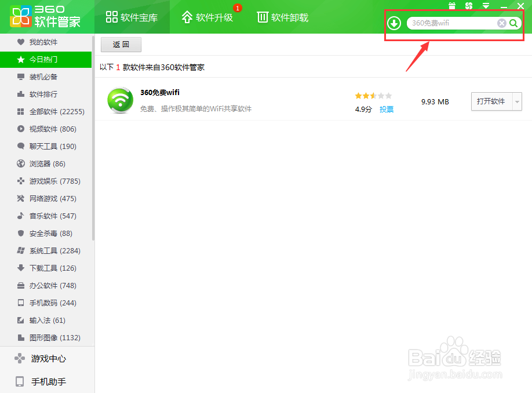Click the briefcase icon beside 办公软件
Viewport: 532px width, 393px height.
pos(21,285)
